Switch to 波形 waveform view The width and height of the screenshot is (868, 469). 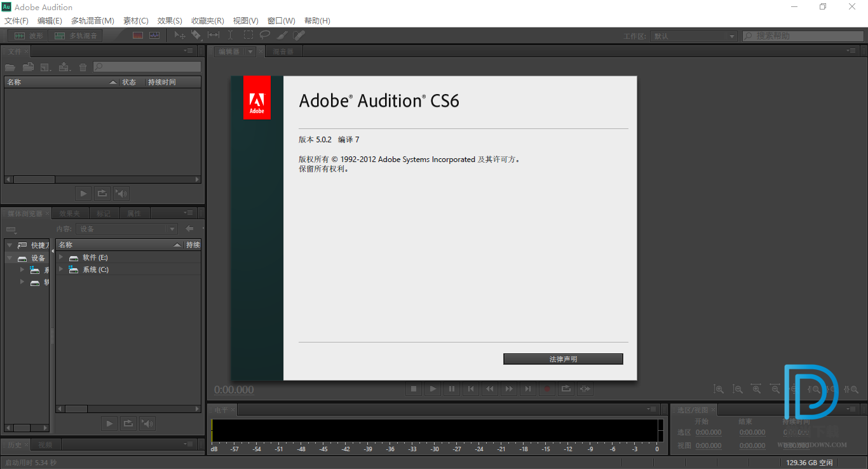point(28,36)
